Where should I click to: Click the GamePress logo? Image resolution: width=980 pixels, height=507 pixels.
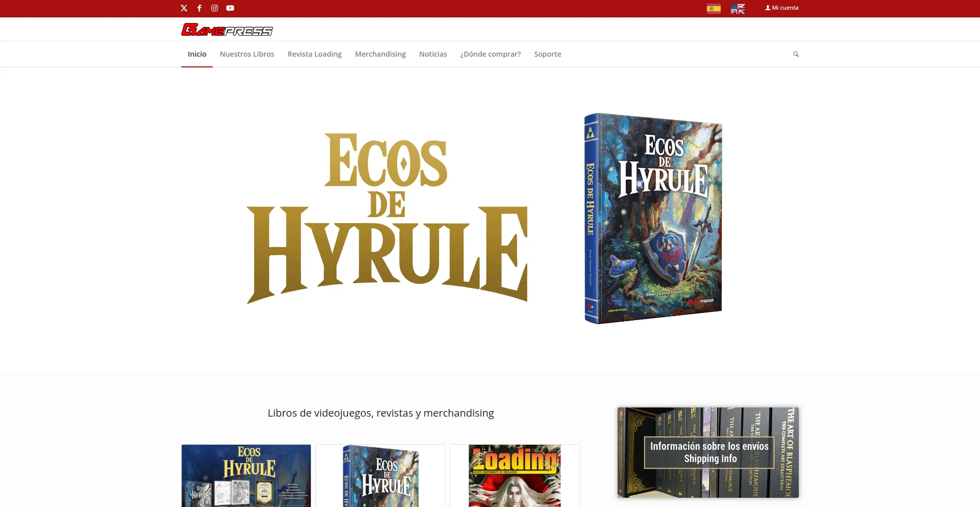[x=227, y=30]
